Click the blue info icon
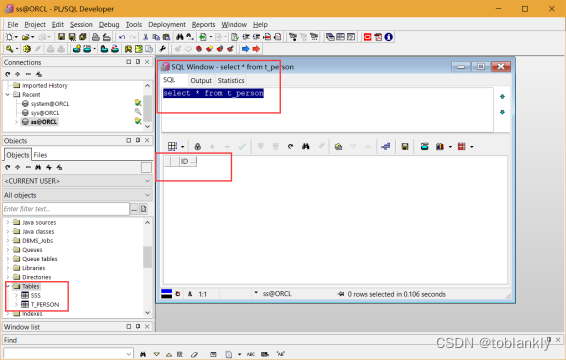The height and width of the screenshot is (360, 566). click(388, 37)
